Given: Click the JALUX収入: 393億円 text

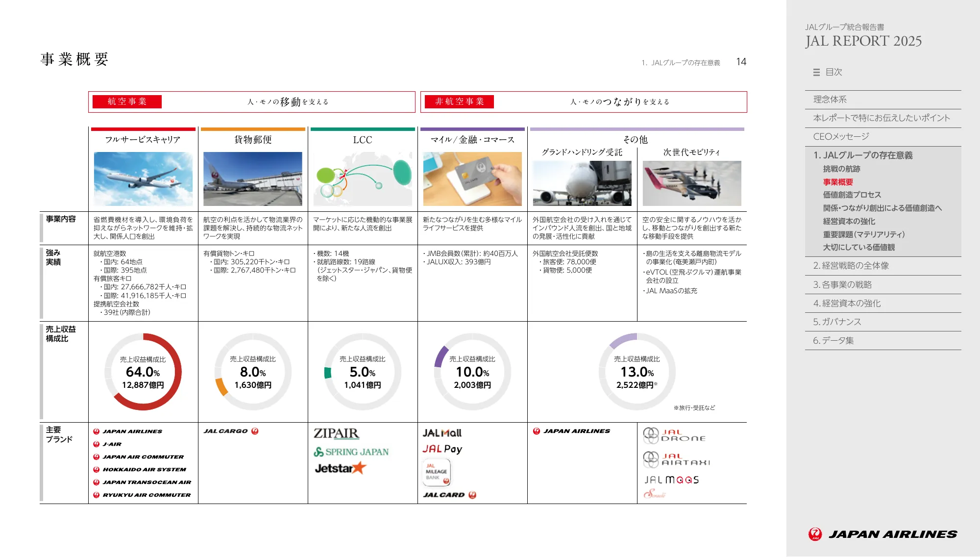Looking at the screenshot, I should coord(458,262).
